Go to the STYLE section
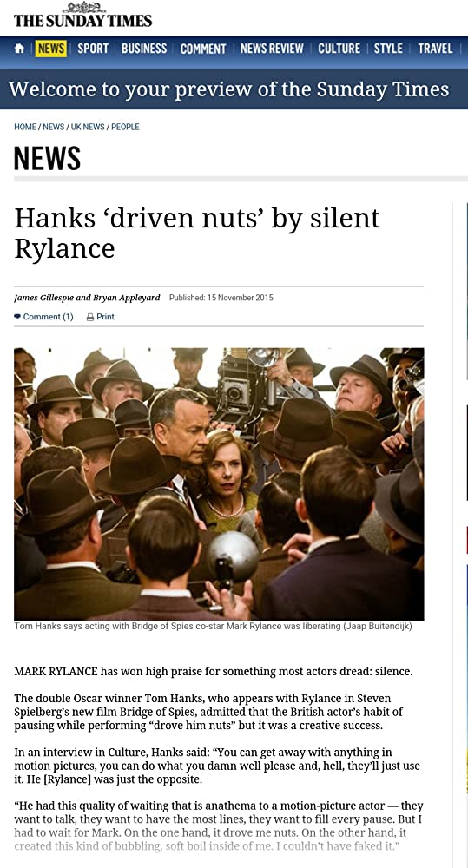468x868 pixels. click(x=388, y=49)
